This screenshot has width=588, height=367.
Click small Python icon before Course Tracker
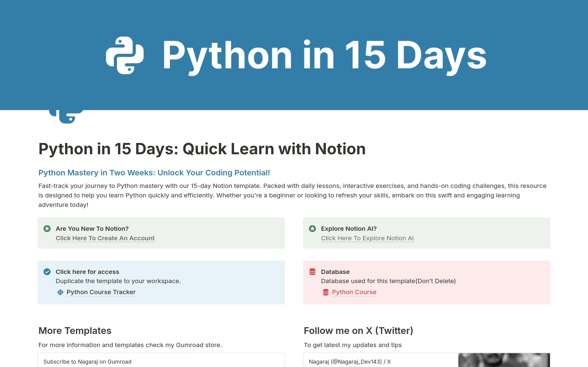tap(60, 292)
